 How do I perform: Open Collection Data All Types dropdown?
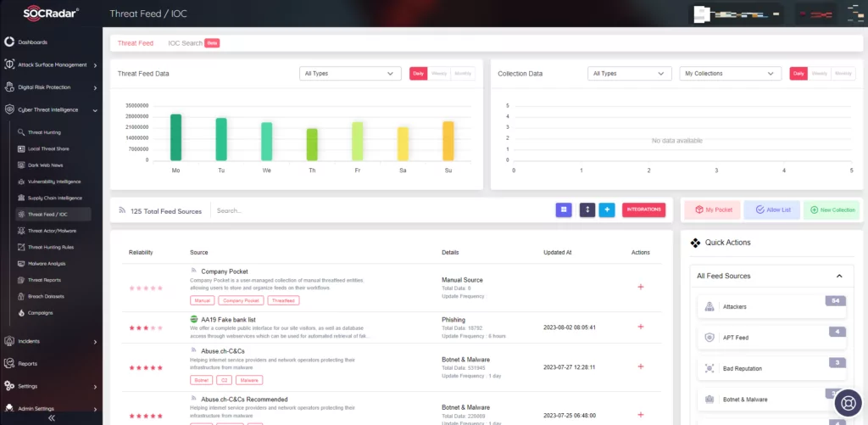click(x=630, y=74)
